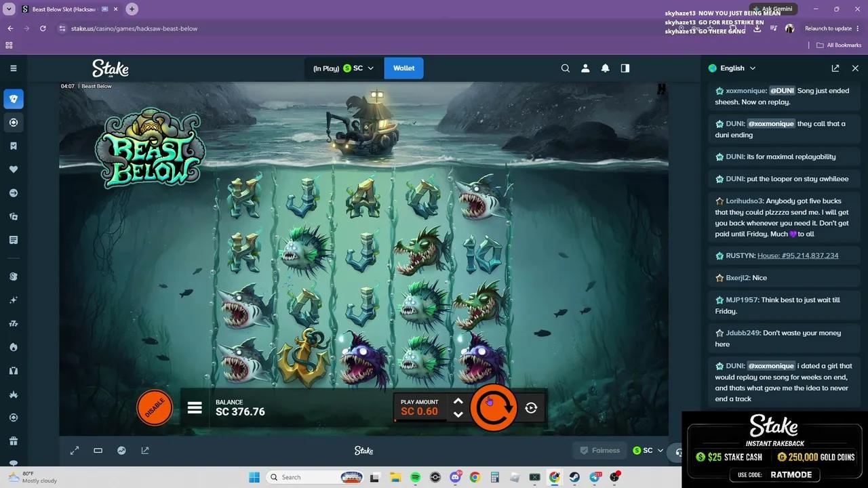Open the Windows Start menu
The height and width of the screenshot is (488, 868).
point(254,477)
